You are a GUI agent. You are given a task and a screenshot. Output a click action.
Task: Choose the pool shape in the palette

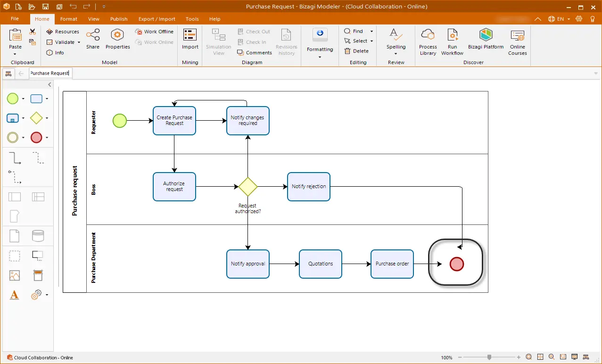coord(15,197)
